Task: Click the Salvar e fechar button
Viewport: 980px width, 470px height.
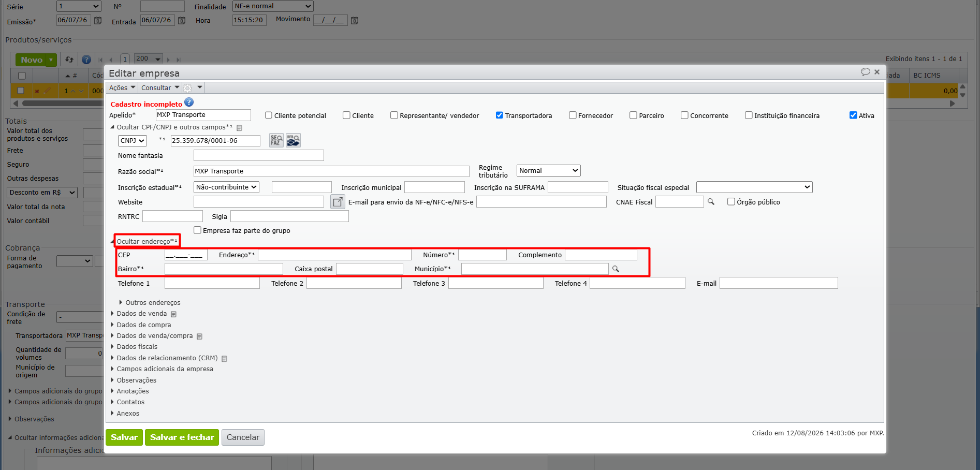Action: pos(182,437)
